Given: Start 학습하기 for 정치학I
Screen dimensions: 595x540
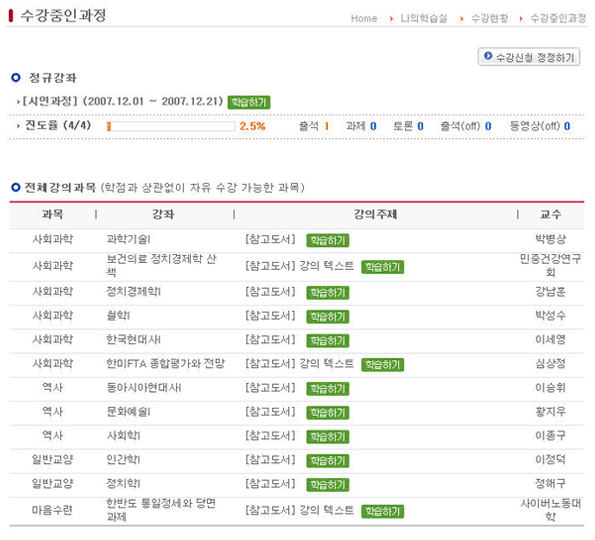Looking at the screenshot, I should [328, 485].
